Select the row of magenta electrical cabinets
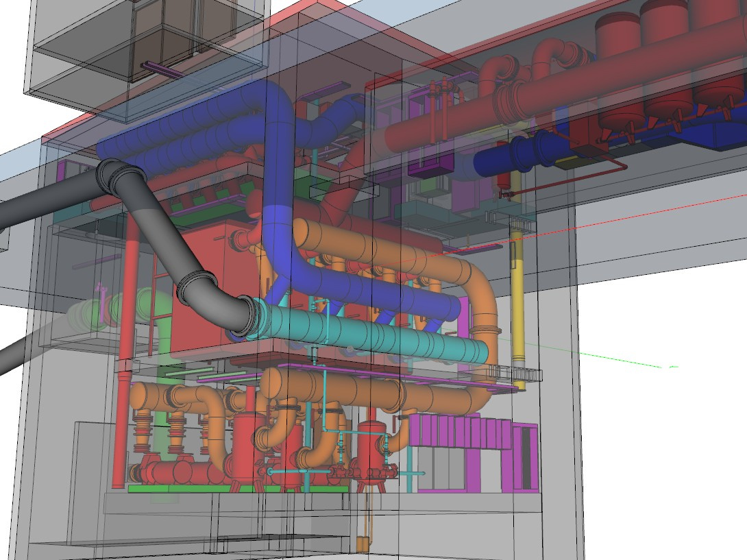Viewport: 747px width, 560px height. [x=474, y=452]
